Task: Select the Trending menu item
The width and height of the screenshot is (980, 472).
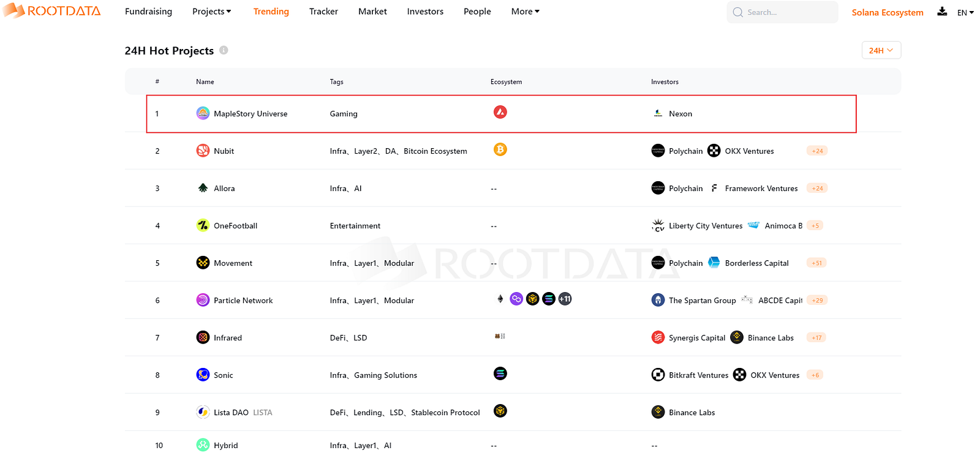Action: [x=271, y=11]
